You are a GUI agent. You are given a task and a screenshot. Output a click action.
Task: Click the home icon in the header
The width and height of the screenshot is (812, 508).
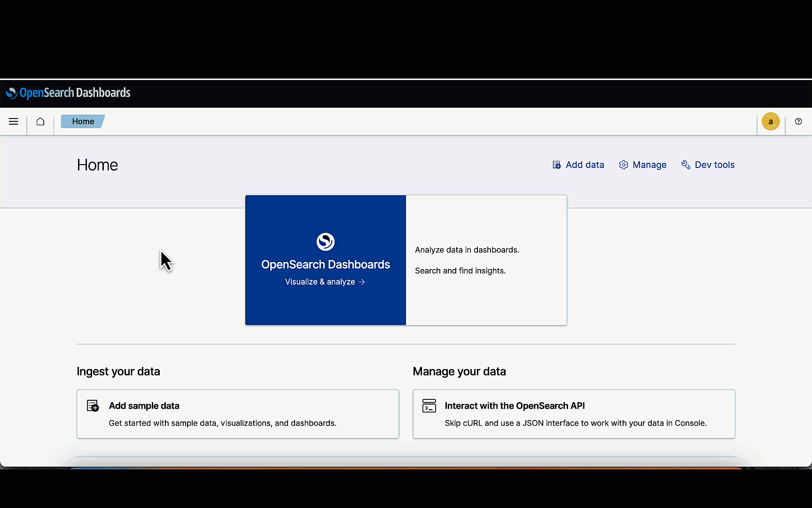pos(40,121)
